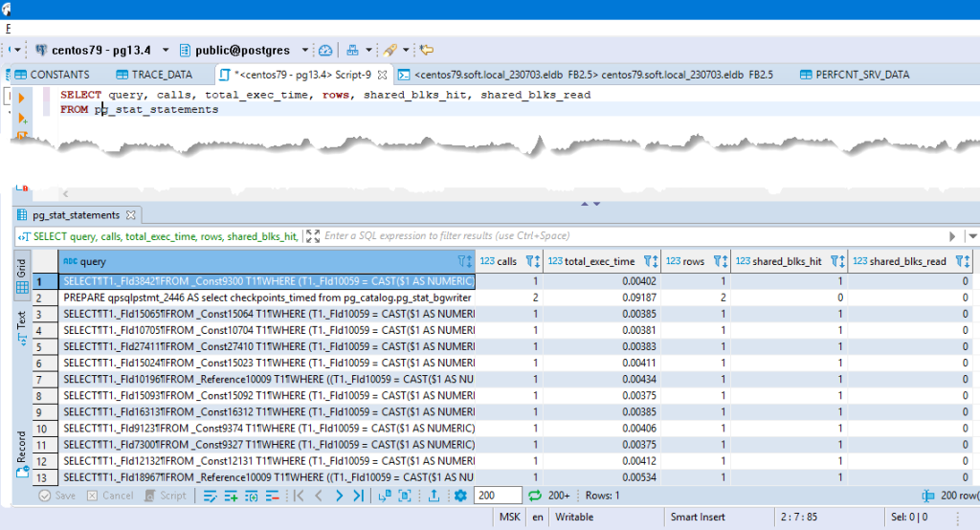Add a new row in results toolbar
The height and width of the screenshot is (530, 980).
pos(231,497)
